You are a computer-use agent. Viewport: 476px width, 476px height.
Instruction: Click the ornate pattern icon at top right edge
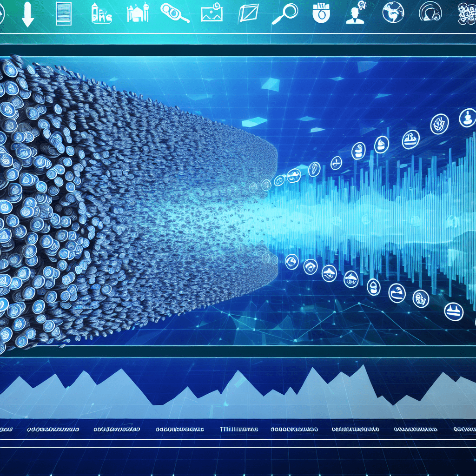(466, 13)
